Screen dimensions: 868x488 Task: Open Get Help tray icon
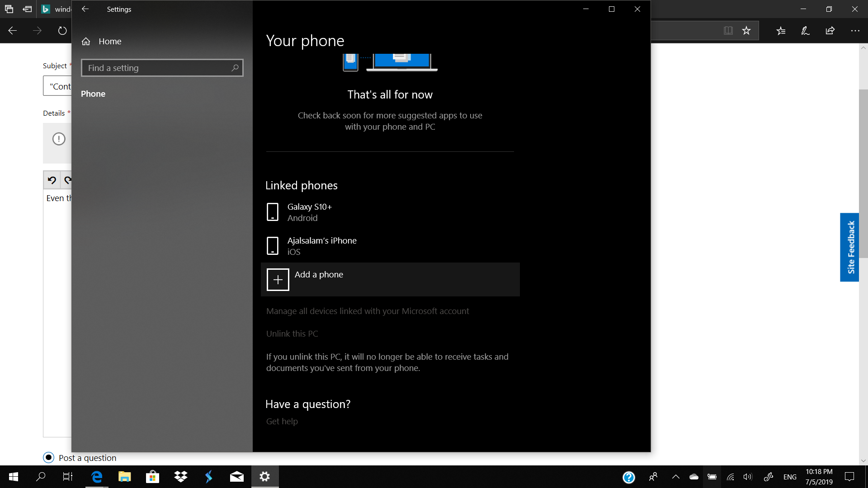[628, 477]
